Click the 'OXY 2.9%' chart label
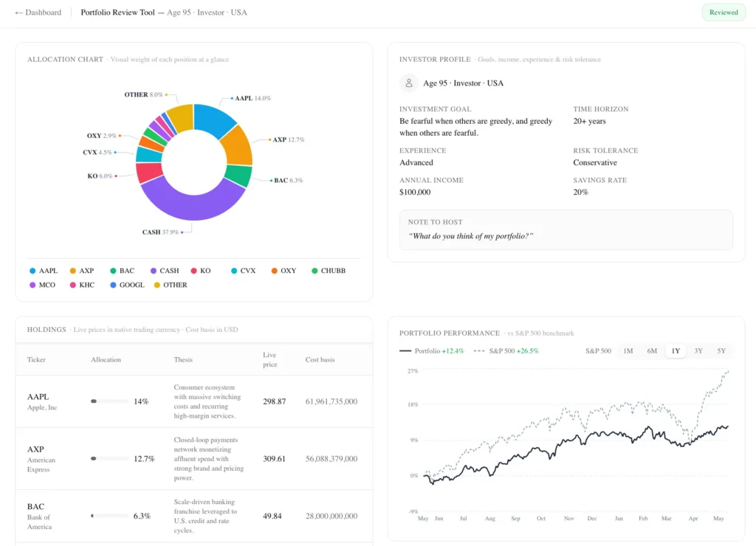The width and height of the screenshot is (756, 546). click(x=103, y=136)
